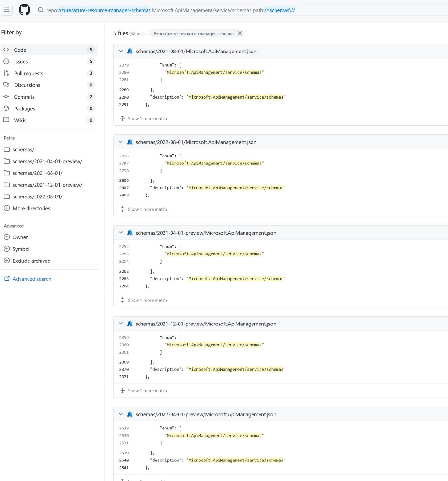This screenshot has height=481, width=448.
Task: Click the pull requests icon in the sidebar
Action: pos(6,73)
